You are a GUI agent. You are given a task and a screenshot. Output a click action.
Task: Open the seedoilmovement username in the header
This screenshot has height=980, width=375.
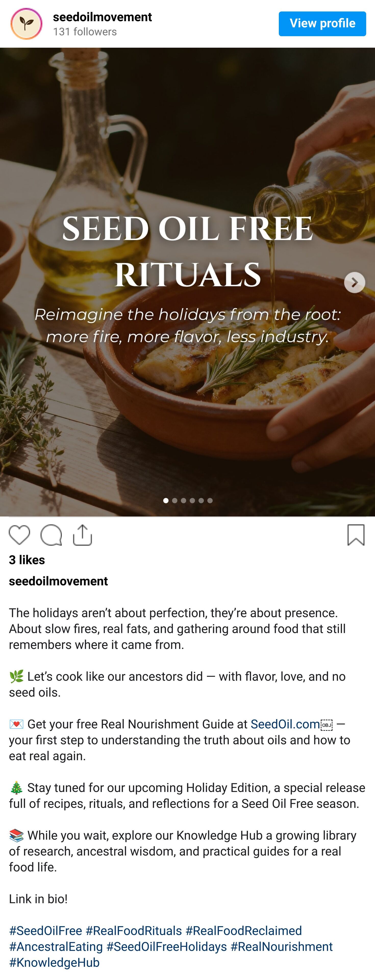(102, 17)
